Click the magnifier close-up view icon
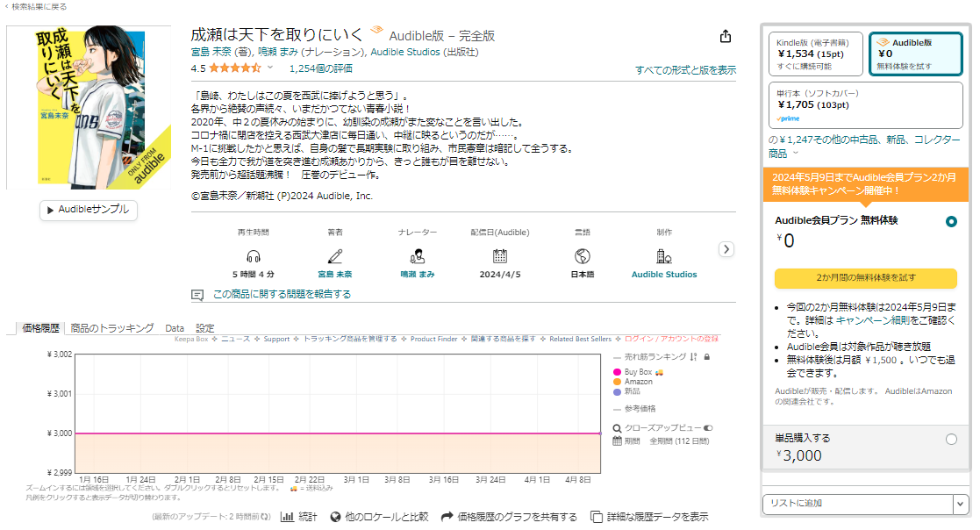 click(x=617, y=428)
